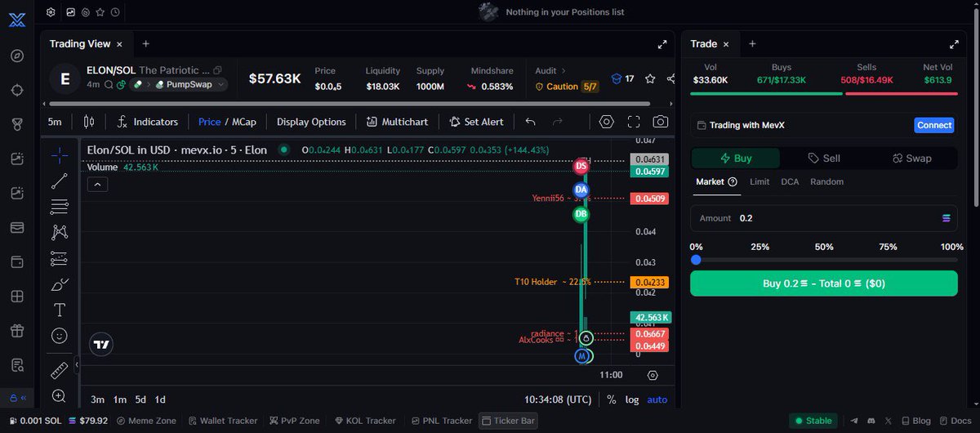
Task: Collapse the chart legend chevron
Action: (96, 185)
